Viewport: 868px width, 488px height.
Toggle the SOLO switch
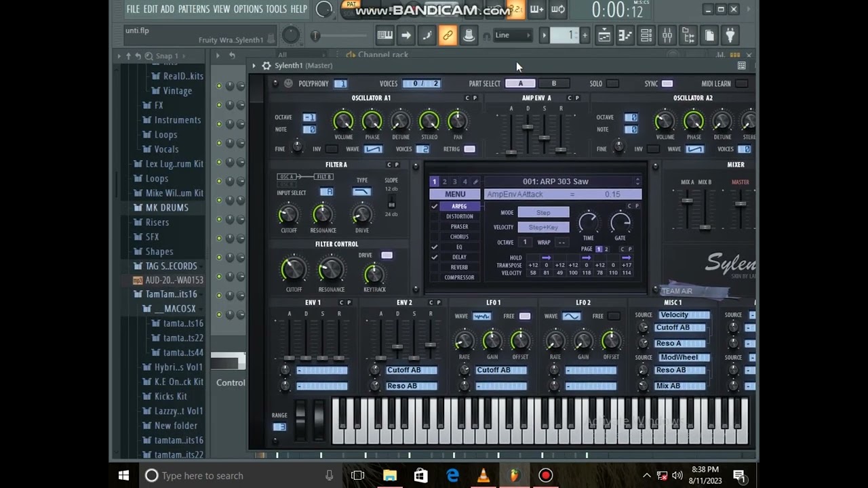click(612, 83)
